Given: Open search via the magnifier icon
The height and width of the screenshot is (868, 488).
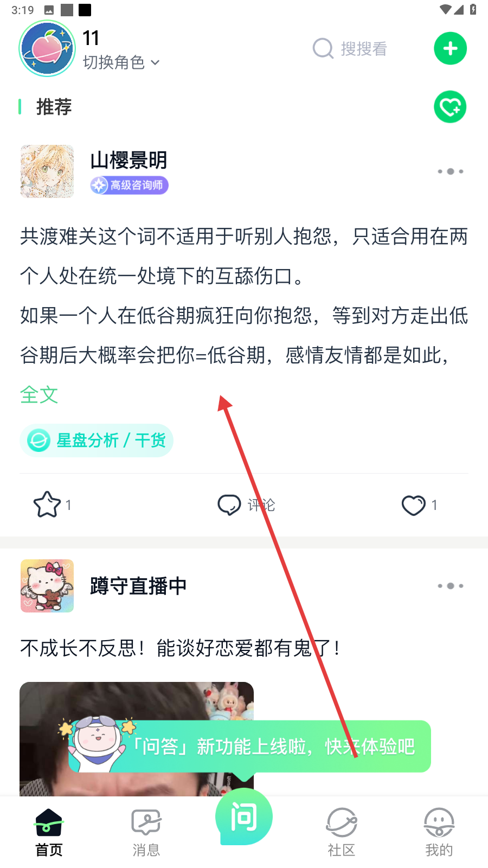Looking at the screenshot, I should coord(323,49).
